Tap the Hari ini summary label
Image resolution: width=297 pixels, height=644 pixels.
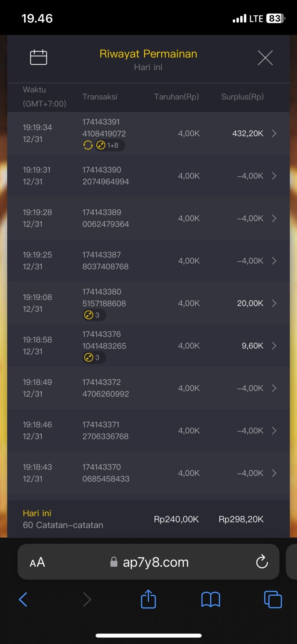37,513
